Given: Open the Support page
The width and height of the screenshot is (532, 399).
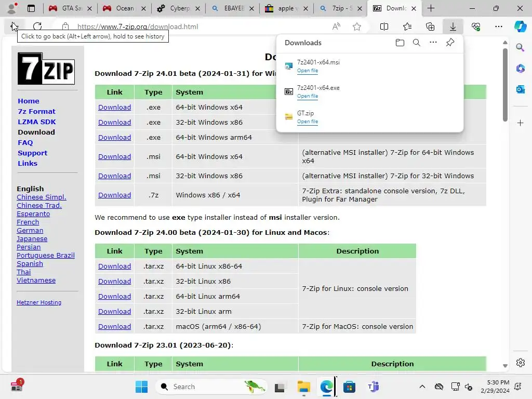Looking at the screenshot, I should click(x=33, y=153).
